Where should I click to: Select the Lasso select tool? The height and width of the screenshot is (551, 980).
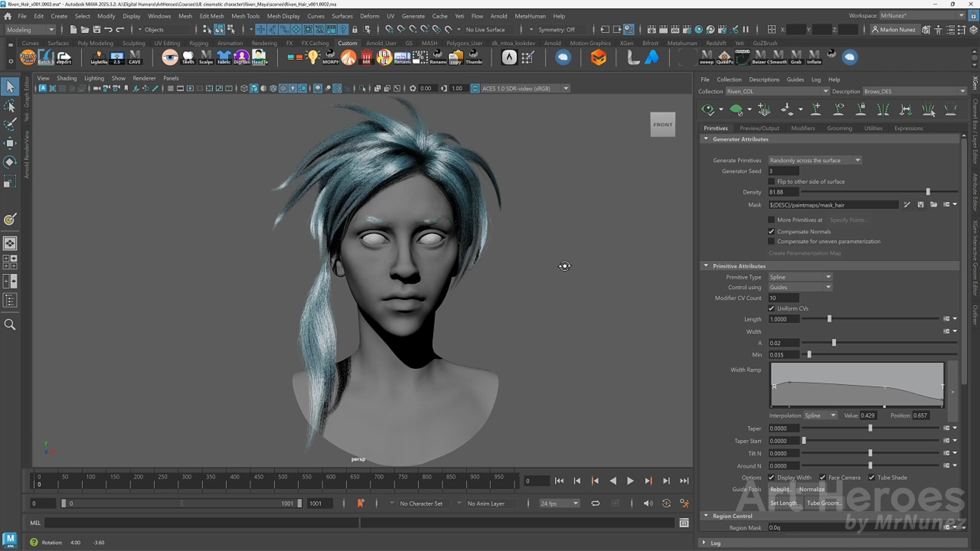pos(10,106)
